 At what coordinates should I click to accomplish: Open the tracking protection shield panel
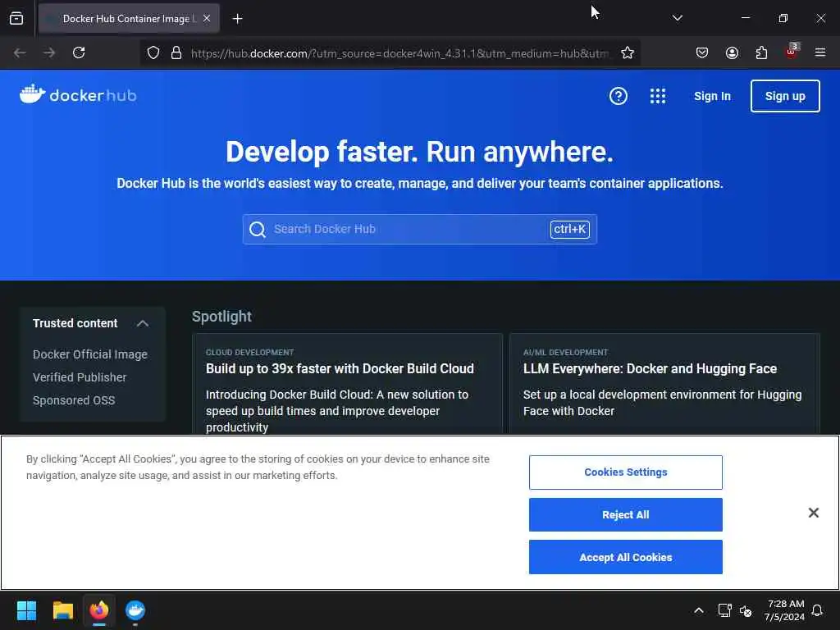pos(153,52)
